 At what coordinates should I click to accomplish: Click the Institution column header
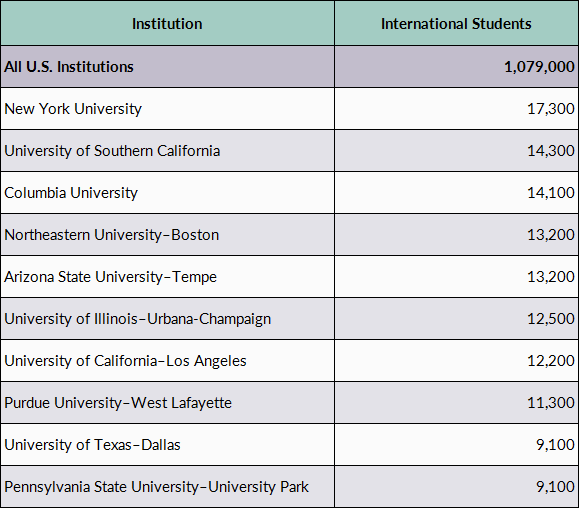[167, 23]
